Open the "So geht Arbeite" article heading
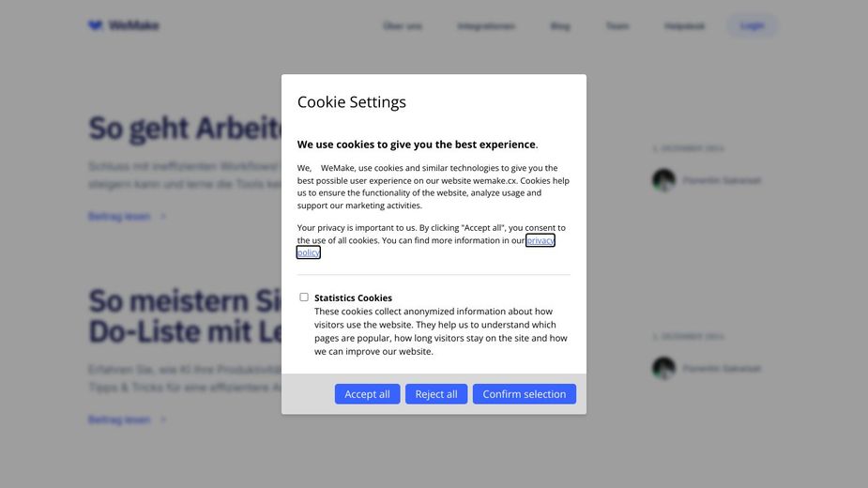Image resolution: width=868 pixels, height=488 pixels. point(185,129)
